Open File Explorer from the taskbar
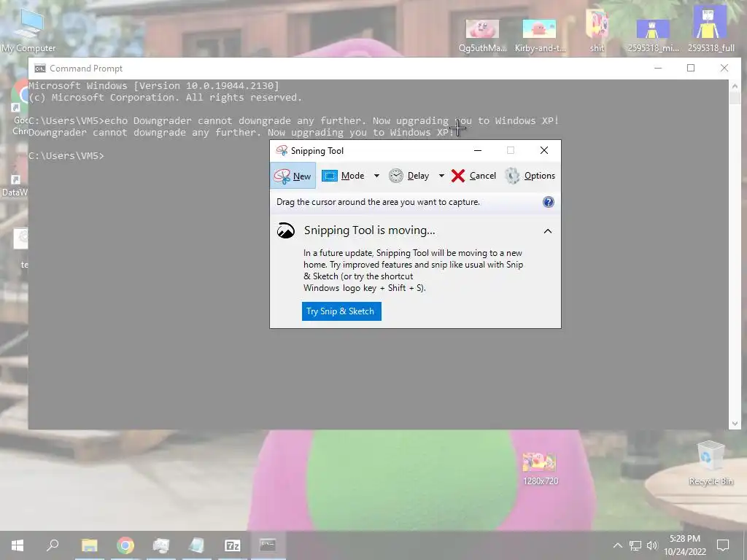This screenshot has width=747, height=560. (89, 545)
